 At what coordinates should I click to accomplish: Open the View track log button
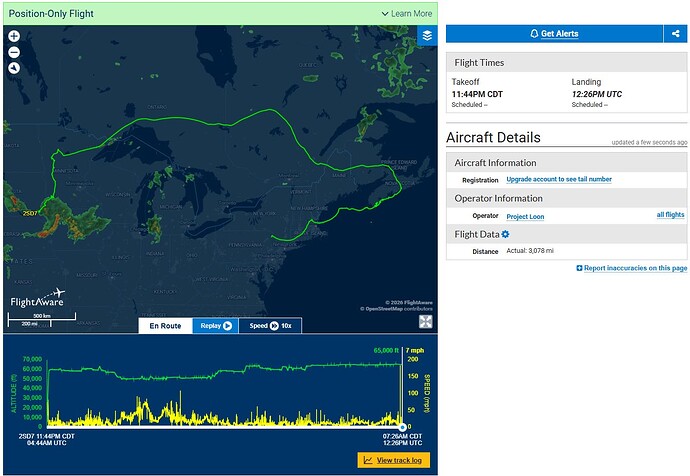[x=393, y=460]
